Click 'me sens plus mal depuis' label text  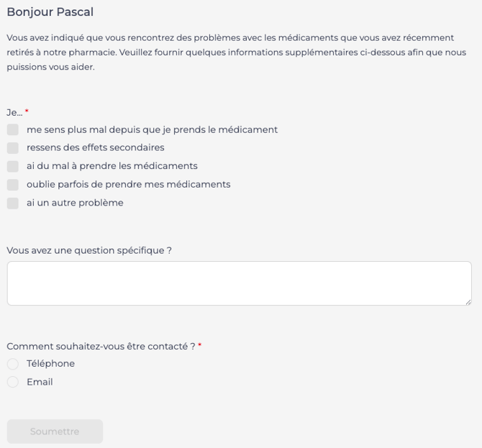point(152,130)
